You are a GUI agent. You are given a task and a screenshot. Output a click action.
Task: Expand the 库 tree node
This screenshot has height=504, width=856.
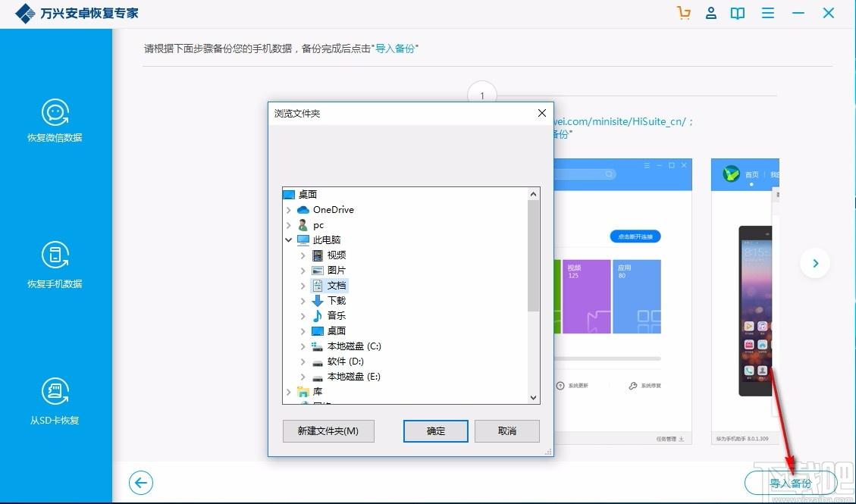(x=289, y=392)
